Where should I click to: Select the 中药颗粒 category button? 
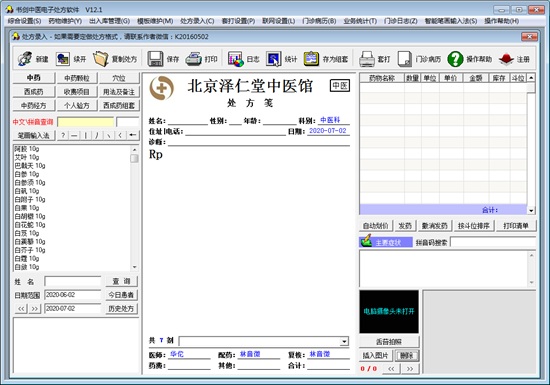pos(76,78)
